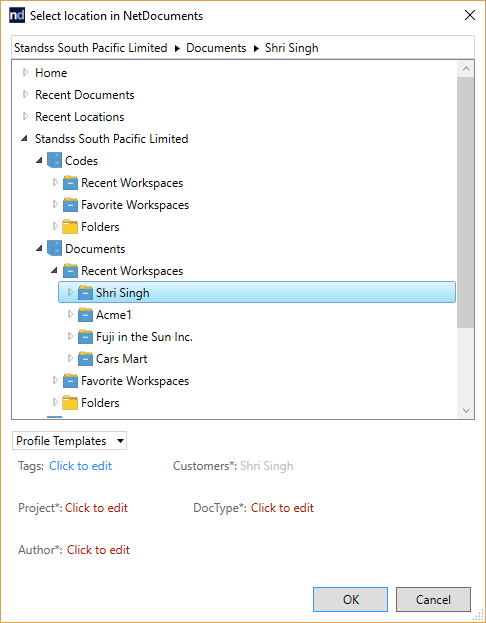Edit the Author field
The height and width of the screenshot is (623, 486).
[x=99, y=550]
